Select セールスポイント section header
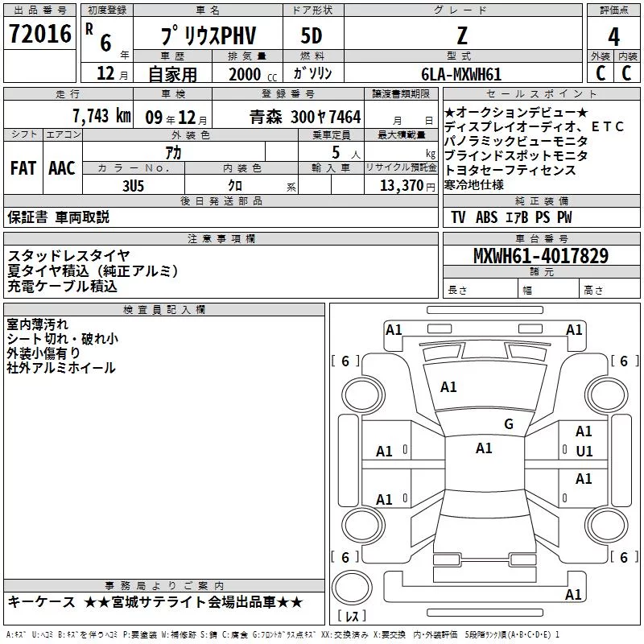The height and width of the screenshot is (644, 644). [x=541, y=93]
